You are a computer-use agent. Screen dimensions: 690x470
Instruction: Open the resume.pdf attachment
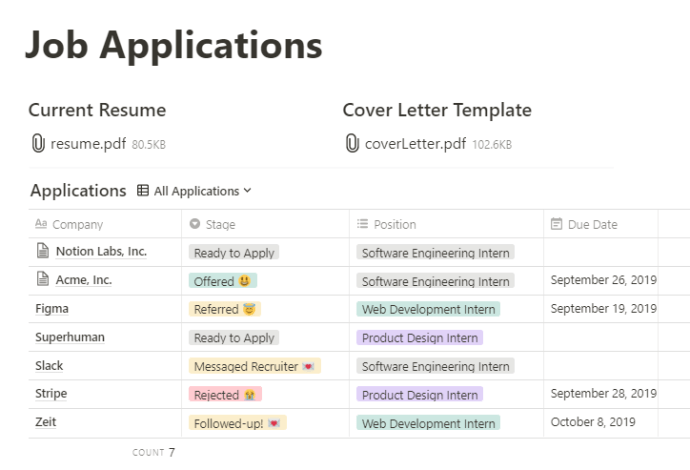point(88,144)
